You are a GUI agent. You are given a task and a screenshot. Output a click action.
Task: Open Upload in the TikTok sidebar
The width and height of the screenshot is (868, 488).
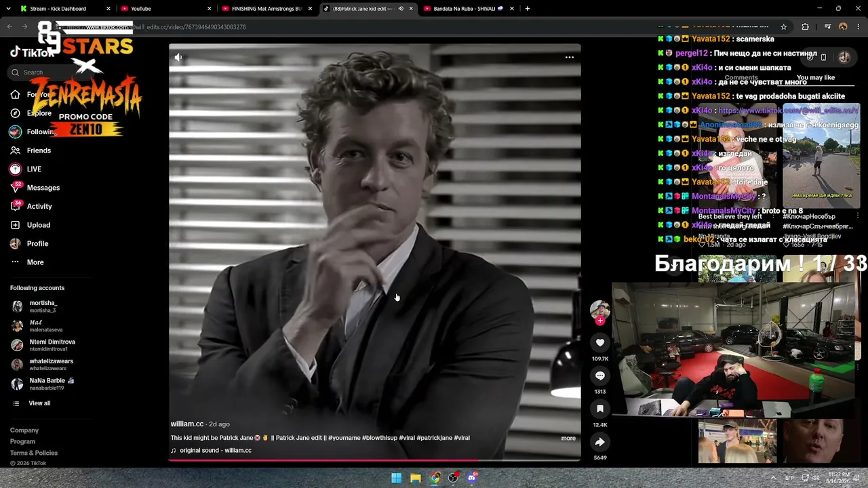pyautogui.click(x=39, y=225)
